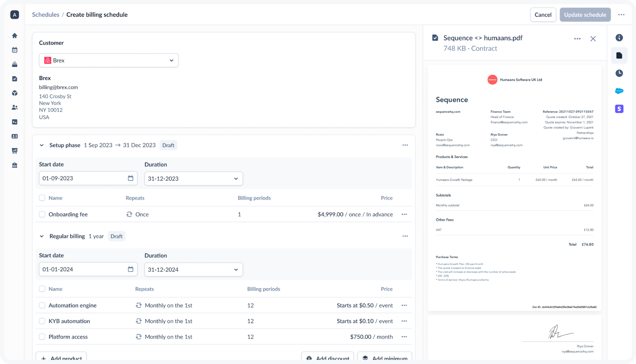This screenshot has width=636, height=364.
Task: Open calendar picker for 01-09-2023 start date
Action: pos(130,178)
